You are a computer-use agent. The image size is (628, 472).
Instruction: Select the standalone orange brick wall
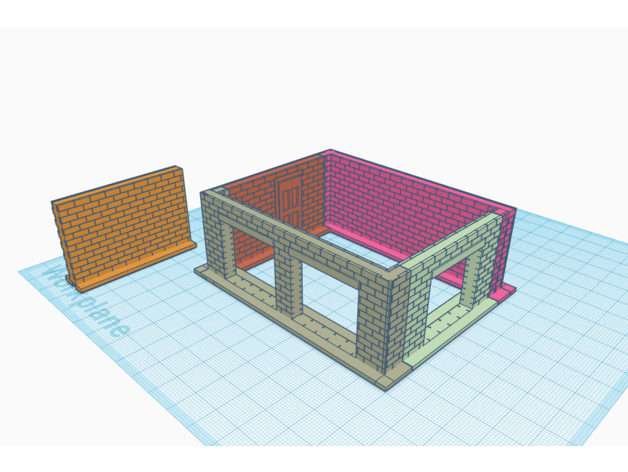[120, 225]
